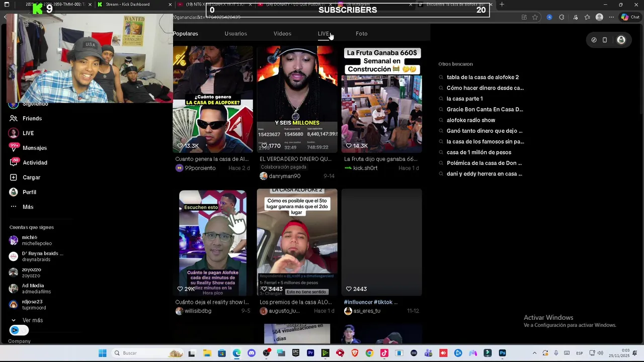644x362 pixels.
Task: Open the Friends sidebar item
Action: point(26,118)
